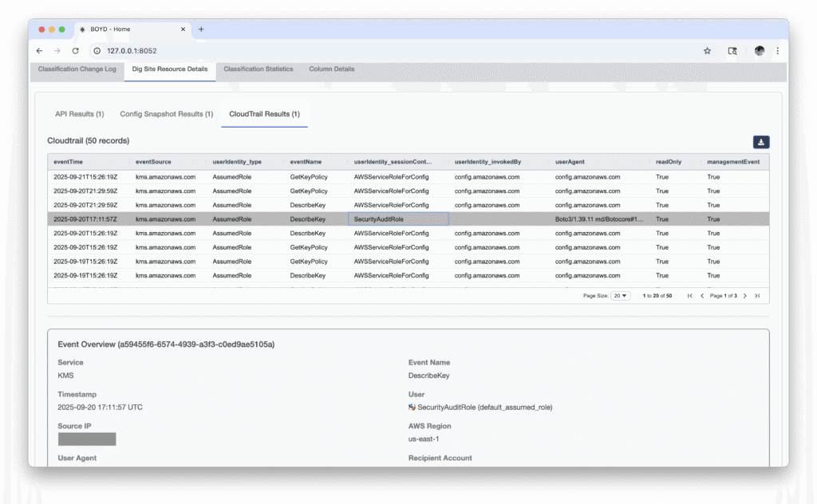Open the browser profile avatar

[759, 51]
